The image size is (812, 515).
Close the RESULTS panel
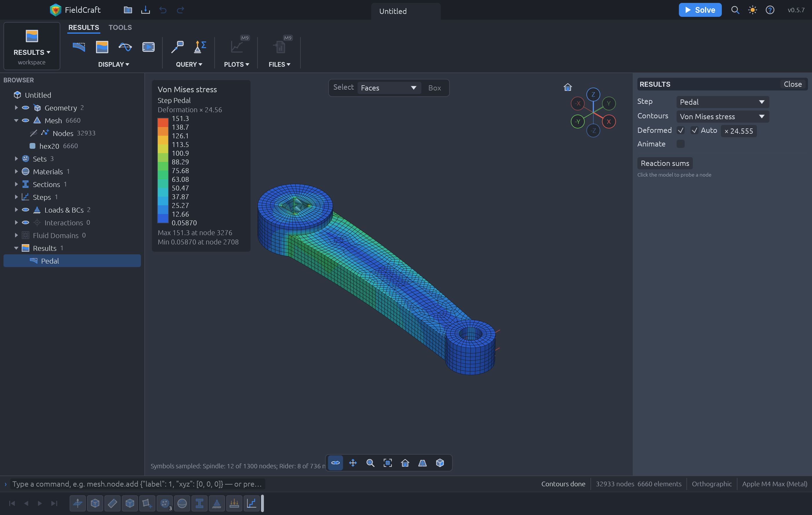click(x=793, y=84)
